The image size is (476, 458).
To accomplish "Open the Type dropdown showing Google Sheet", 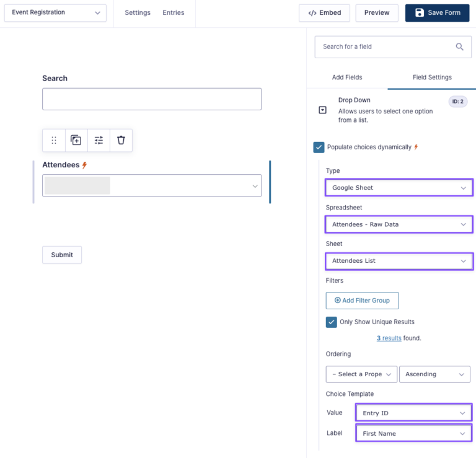I will tap(399, 188).
